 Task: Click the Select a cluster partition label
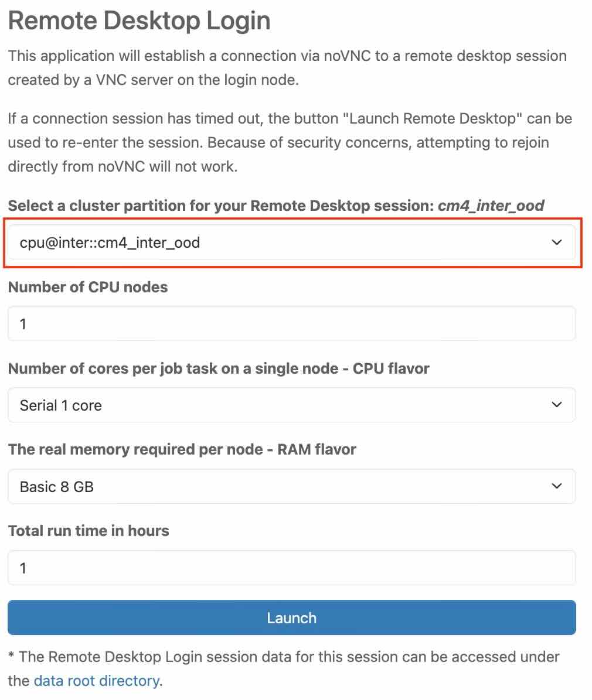point(220,206)
